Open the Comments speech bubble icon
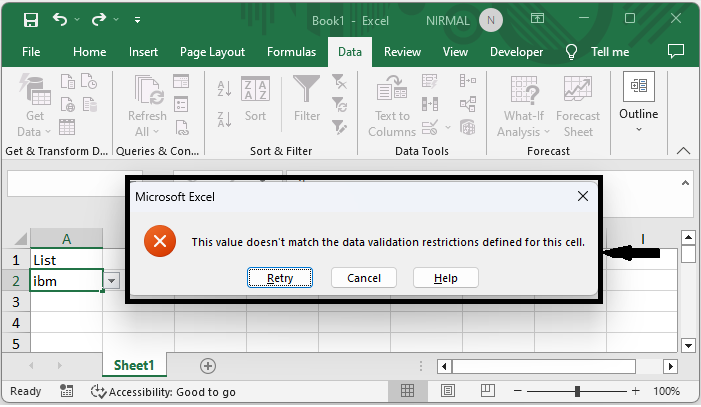Viewport: 701px width, 407px height. pos(676,51)
